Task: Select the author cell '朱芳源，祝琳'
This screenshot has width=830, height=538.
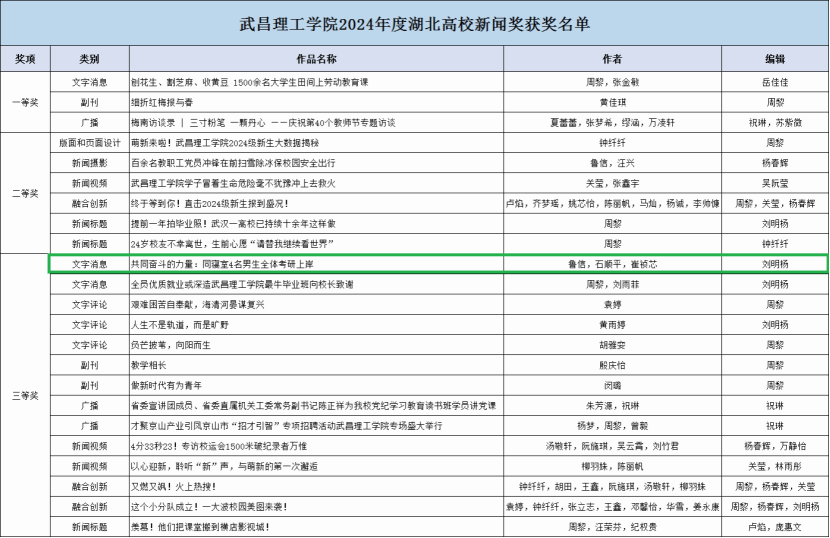Action: [612, 406]
